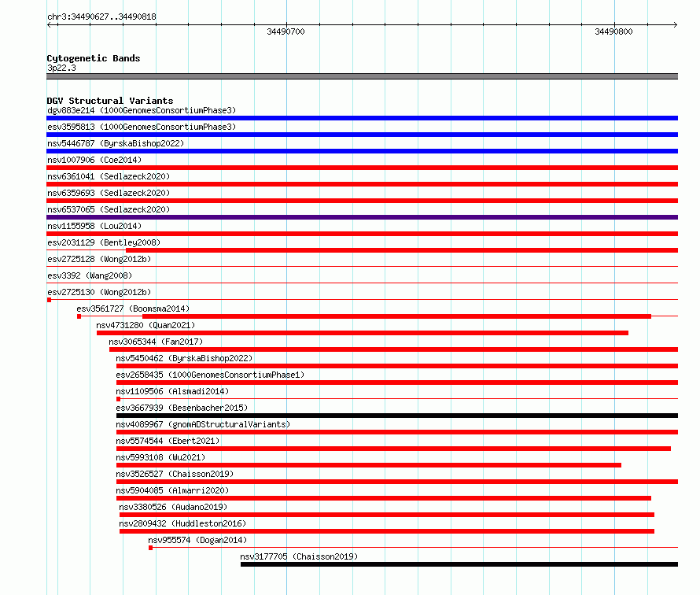Open nsv5574544 (Ebert2021) label
Viewport: 700px width, 595px height.
pos(168,441)
